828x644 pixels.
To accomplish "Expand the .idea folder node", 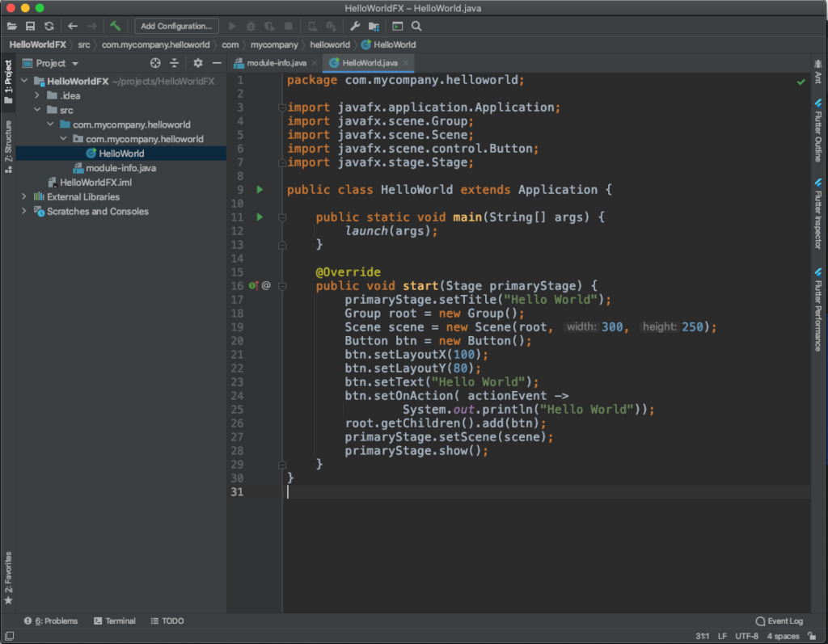I will click(37, 95).
